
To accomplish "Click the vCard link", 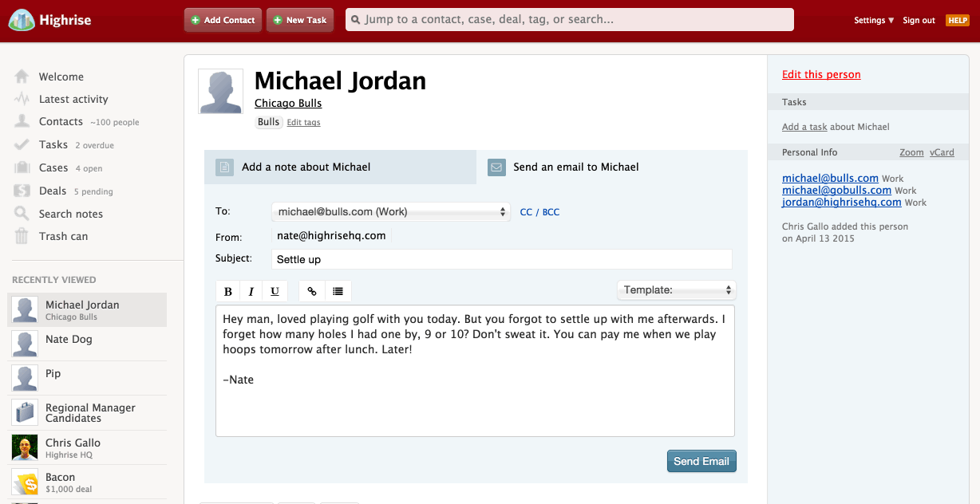I will pyautogui.click(x=942, y=152).
